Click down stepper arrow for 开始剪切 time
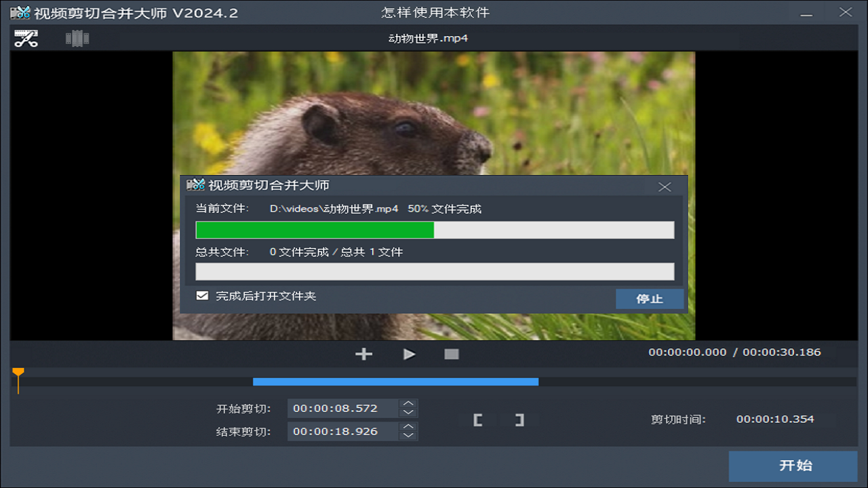The height and width of the screenshot is (488, 868). click(x=410, y=413)
